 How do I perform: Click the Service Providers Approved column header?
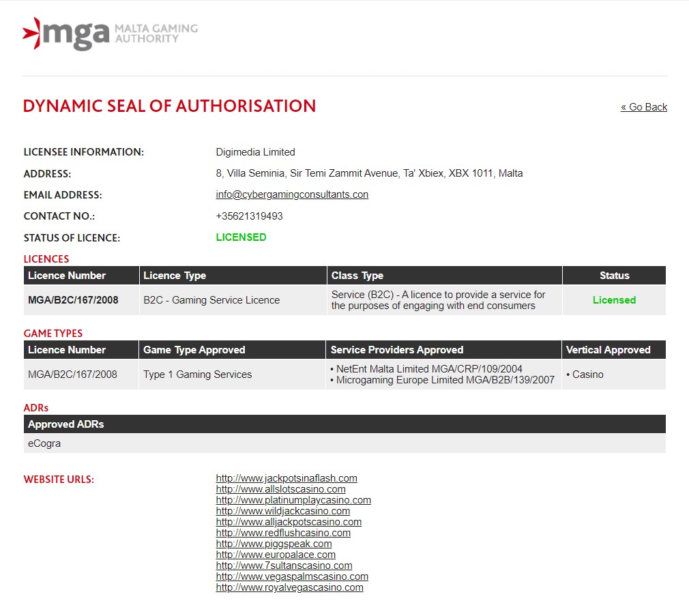[443, 350]
